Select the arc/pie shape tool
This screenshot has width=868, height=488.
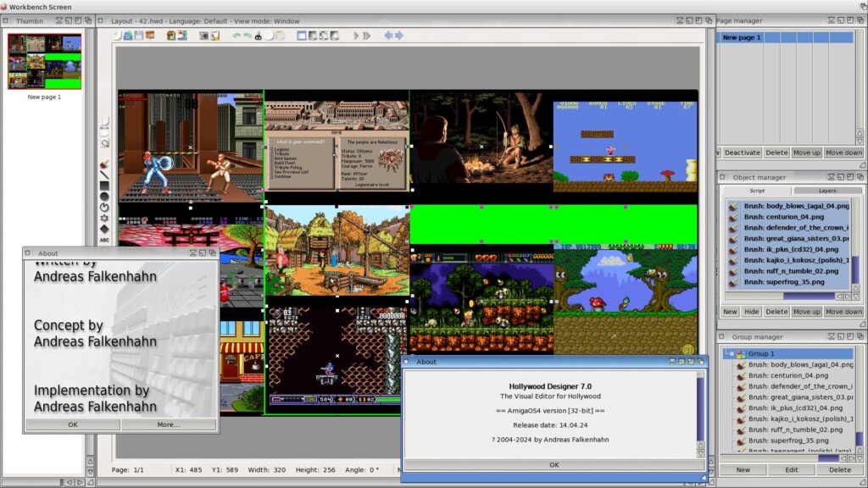104,208
